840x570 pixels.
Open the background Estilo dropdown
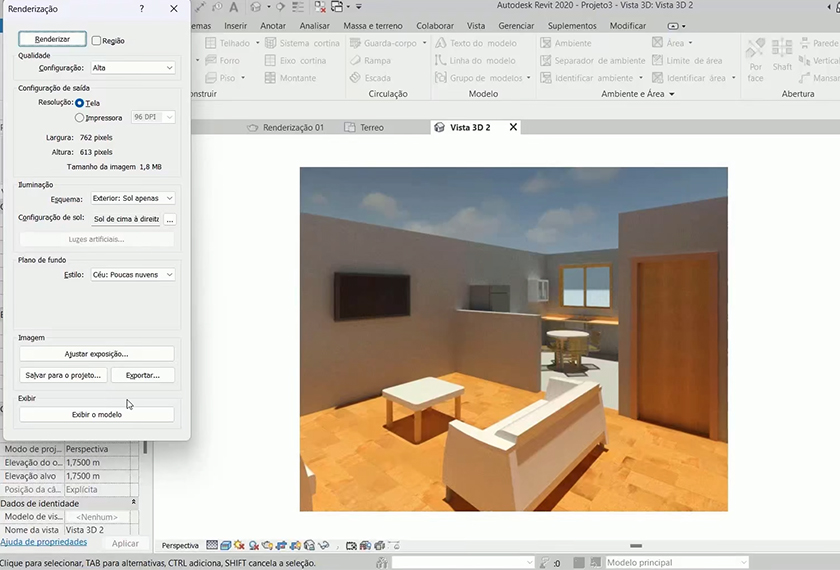click(133, 275)
